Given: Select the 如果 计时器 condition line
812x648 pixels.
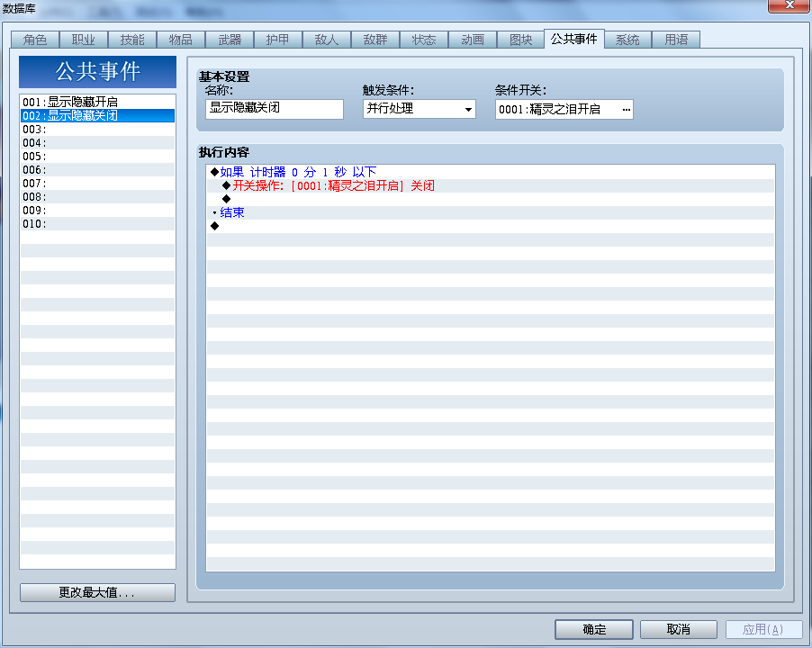Looking at the screenshot, I should point(491,172).
